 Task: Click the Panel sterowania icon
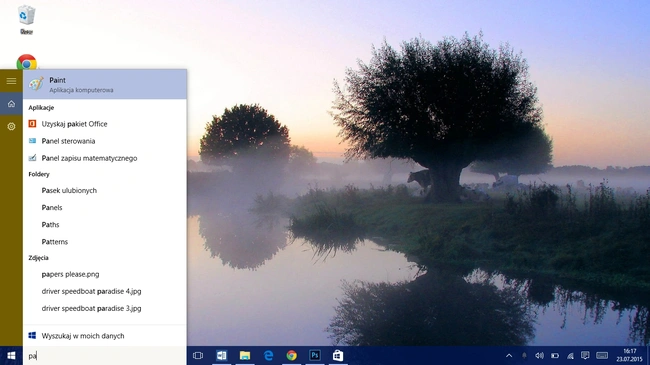coord(32,141)
